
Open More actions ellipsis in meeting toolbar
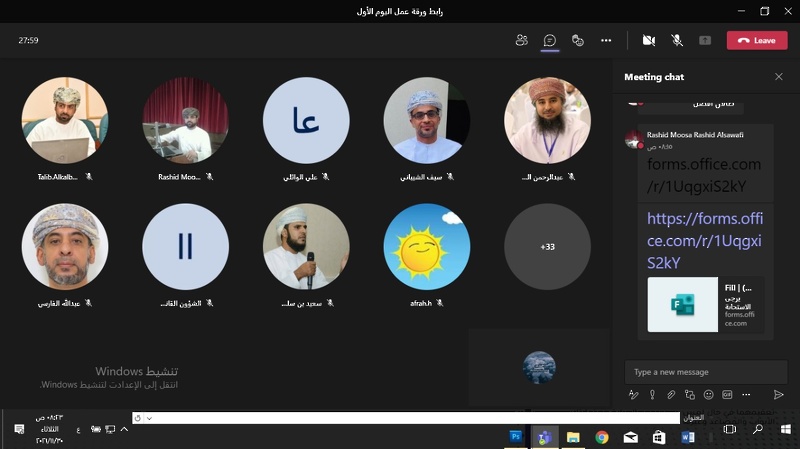[606, 40]
